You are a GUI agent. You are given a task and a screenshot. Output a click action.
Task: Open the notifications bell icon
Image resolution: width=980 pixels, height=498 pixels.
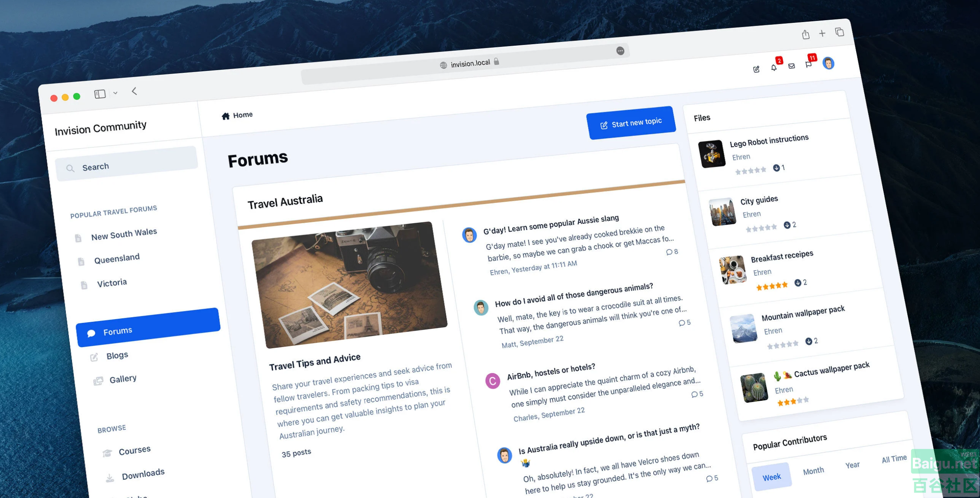point(773,68)
